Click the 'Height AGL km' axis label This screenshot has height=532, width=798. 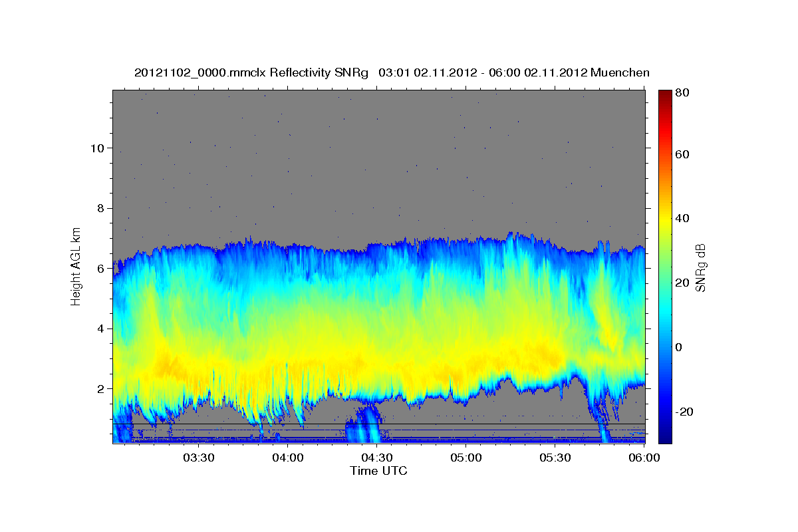(x=76, y=265)
